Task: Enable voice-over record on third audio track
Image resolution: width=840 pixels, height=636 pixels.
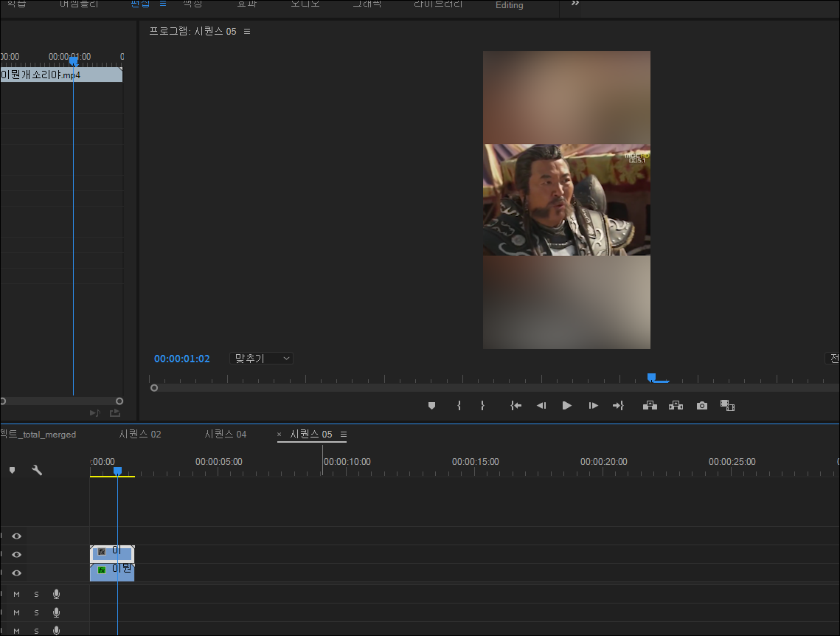Action: click(x=56, y=631)
